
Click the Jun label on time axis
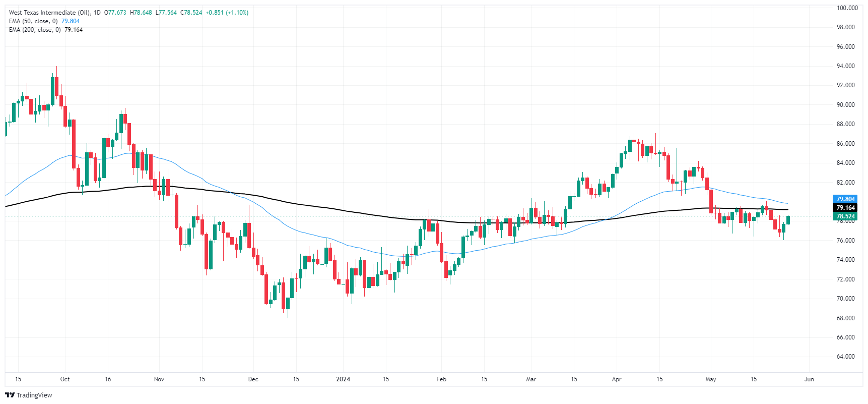[x=809, y=379]
